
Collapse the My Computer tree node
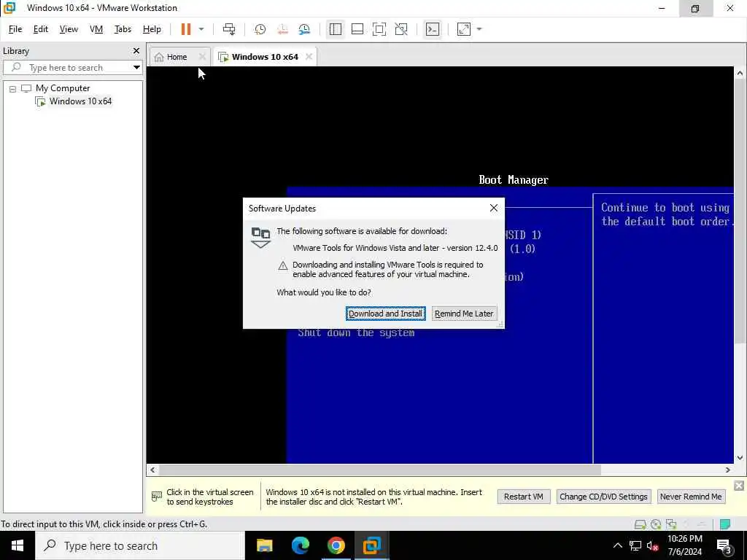[13, 88]
